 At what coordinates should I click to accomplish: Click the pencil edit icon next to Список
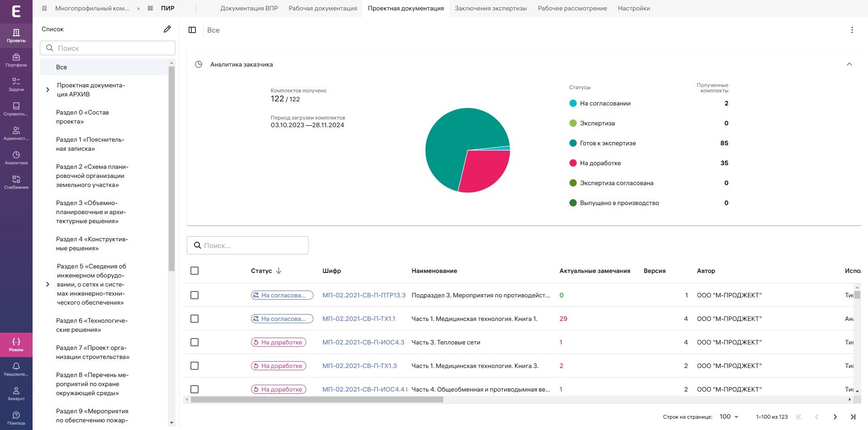[167, 29]
